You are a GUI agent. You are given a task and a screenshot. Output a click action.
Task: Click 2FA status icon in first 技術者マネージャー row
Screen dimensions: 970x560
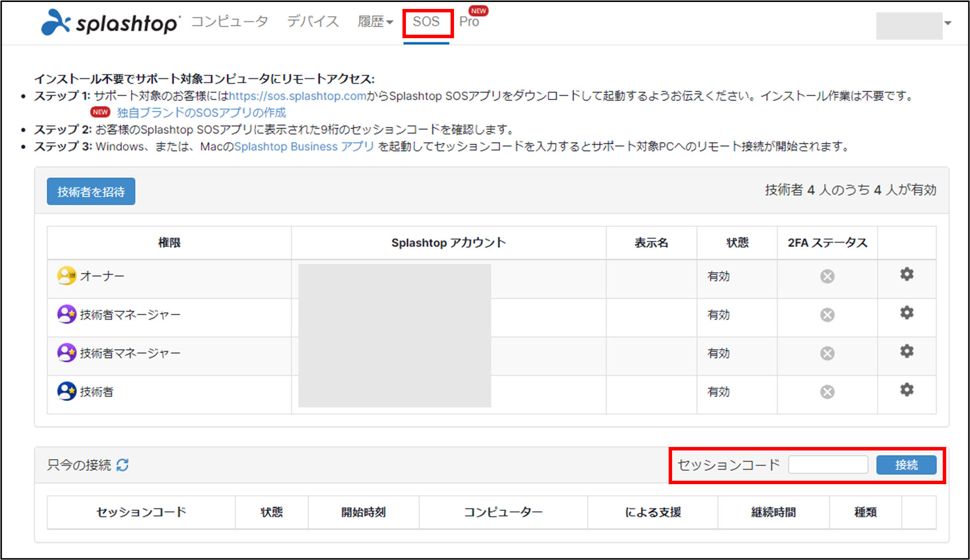pyautogui.click(x=827, y=315)
